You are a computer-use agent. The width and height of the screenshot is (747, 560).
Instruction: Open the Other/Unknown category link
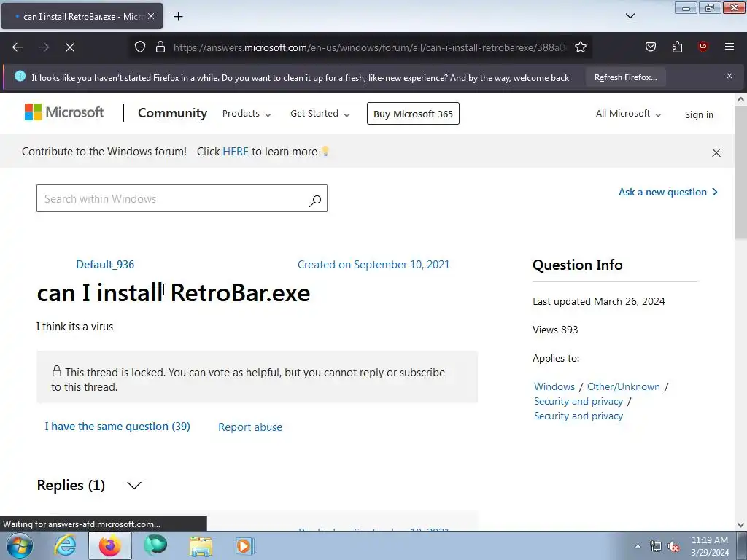click(623, 386)
